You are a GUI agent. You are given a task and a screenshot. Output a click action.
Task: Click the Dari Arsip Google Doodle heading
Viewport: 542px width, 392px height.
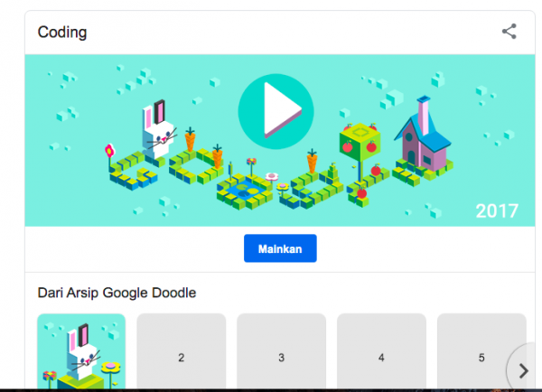pos(117,293)
